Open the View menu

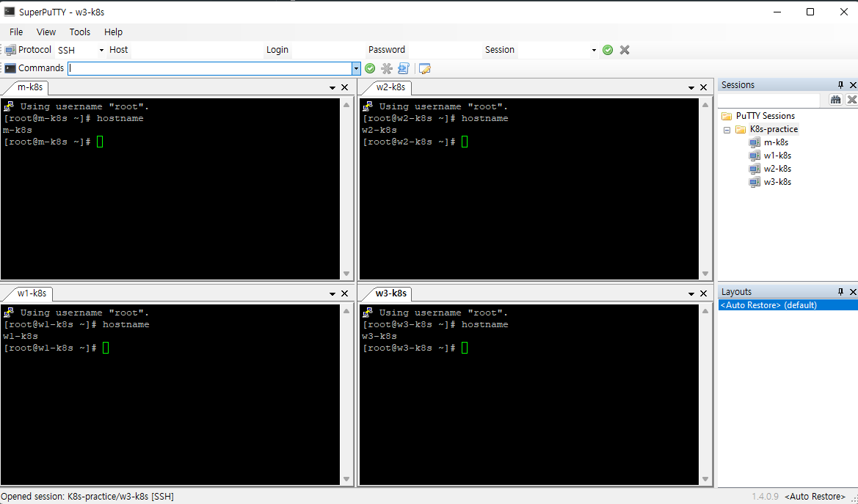point(46,32)
